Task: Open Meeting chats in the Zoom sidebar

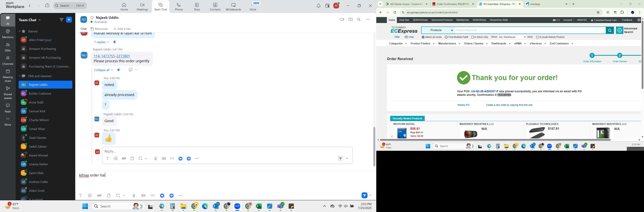Action: pos(8,76)
